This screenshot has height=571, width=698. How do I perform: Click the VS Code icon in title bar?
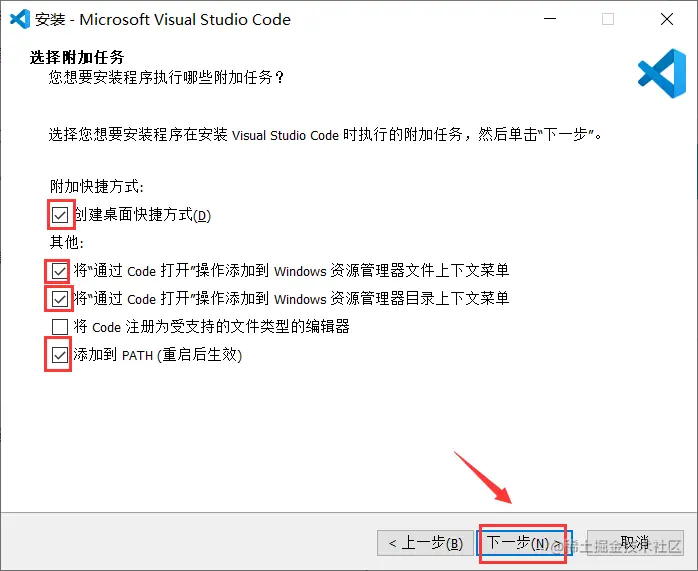tap(20, 19)
